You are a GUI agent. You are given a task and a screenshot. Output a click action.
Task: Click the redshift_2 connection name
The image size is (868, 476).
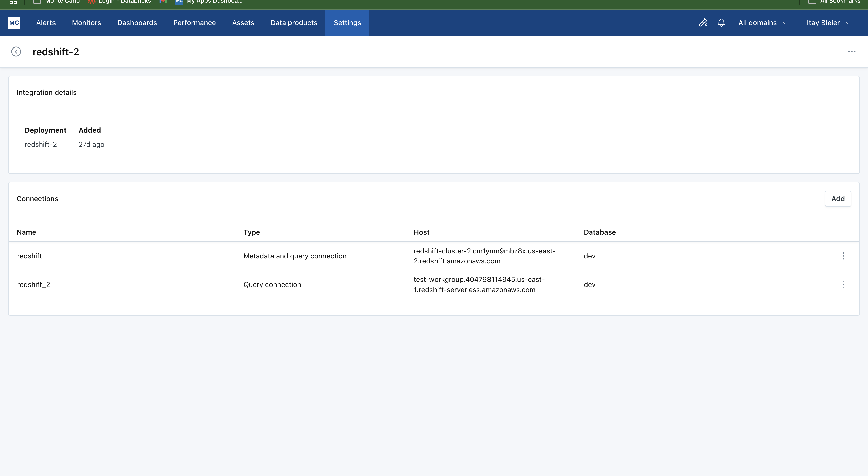(x=33, y=284)
